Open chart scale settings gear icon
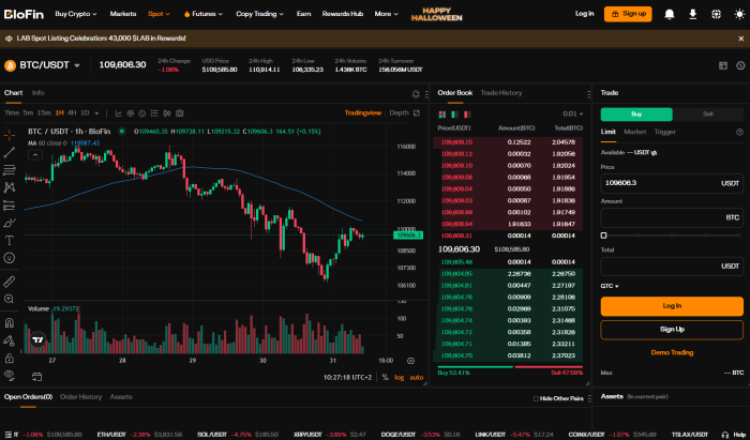This screenshot has width=750, height=440. pos(411,361)
